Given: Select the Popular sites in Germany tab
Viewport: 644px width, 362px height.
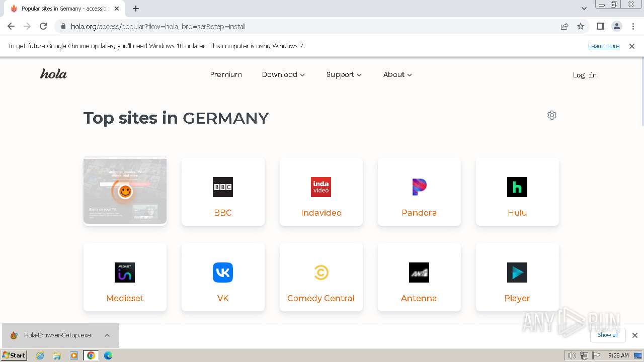Looking at the screenshot, I should (x=64, y=9).
